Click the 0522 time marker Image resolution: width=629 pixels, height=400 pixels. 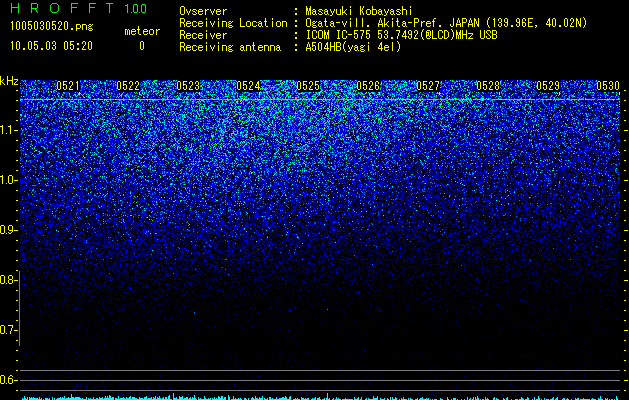[128, 86]
